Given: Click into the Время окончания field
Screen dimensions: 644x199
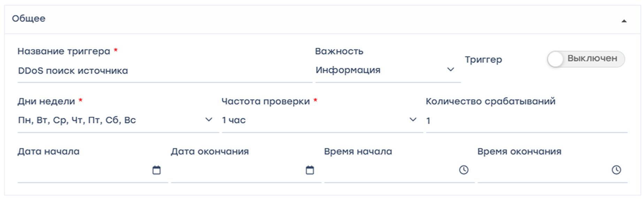Looking at the screenshot, I should point(544,170).
